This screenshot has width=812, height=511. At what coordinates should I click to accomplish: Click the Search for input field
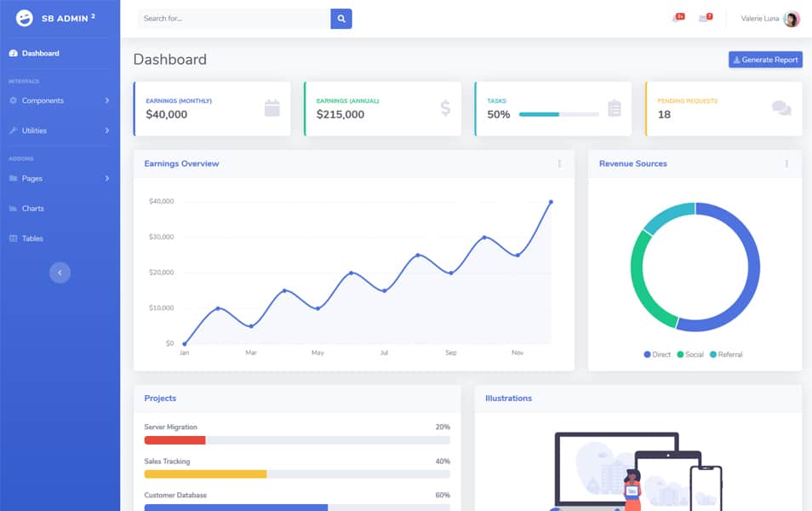pos(233,18)
